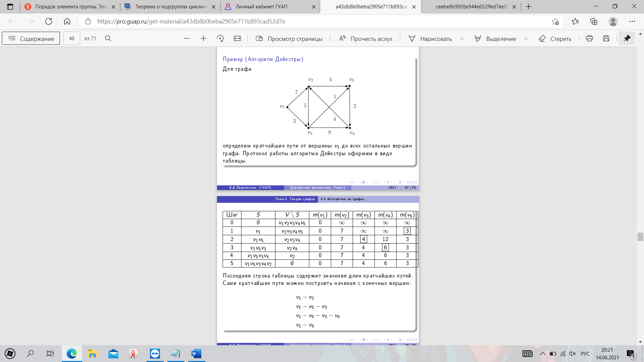Viewport: 644px width, 362px height.
Task: Open a new browser tab
Action: coord(529,7)
